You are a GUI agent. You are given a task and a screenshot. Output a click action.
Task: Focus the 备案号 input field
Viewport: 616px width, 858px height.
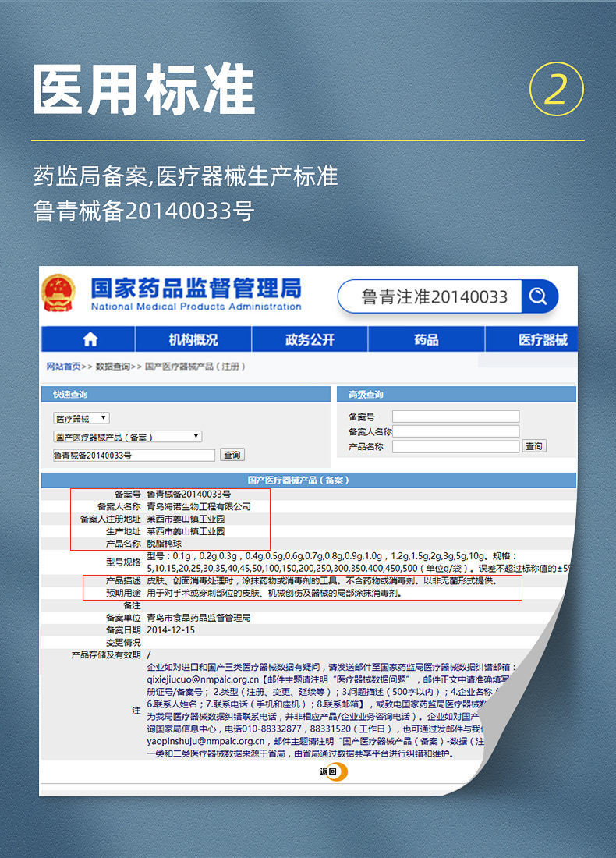[455, 417]
